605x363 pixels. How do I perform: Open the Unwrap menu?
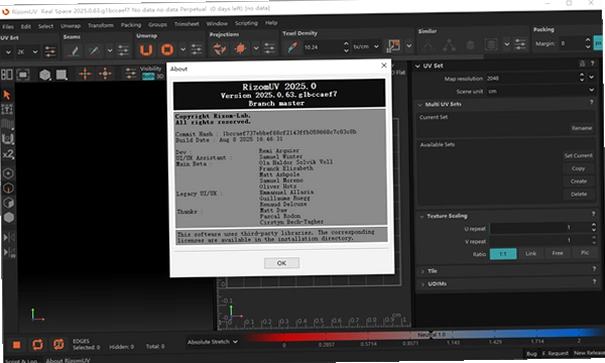pyautogui.click(x=71, y=26)
